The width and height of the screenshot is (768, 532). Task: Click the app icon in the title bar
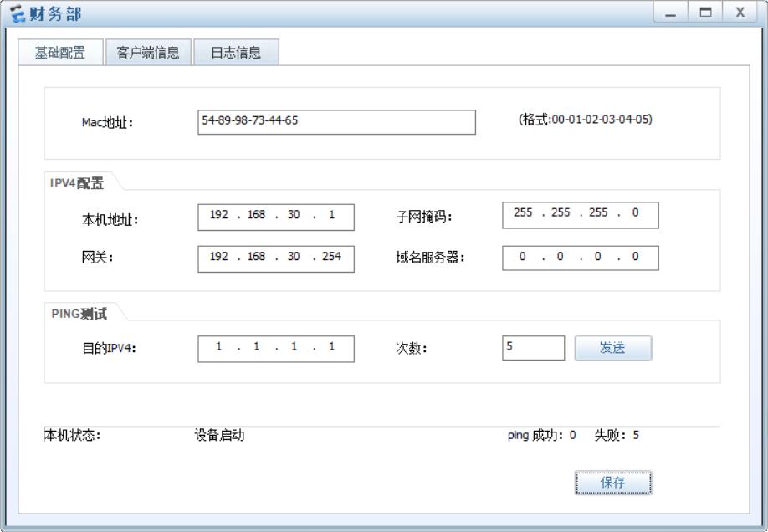click(x=17, y=13)
